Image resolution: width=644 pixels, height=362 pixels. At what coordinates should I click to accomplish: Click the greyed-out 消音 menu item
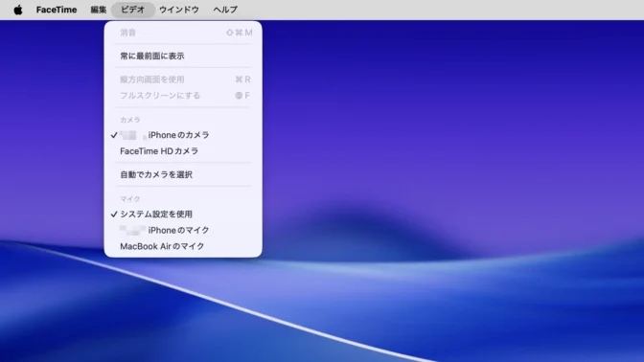(183, 33)
